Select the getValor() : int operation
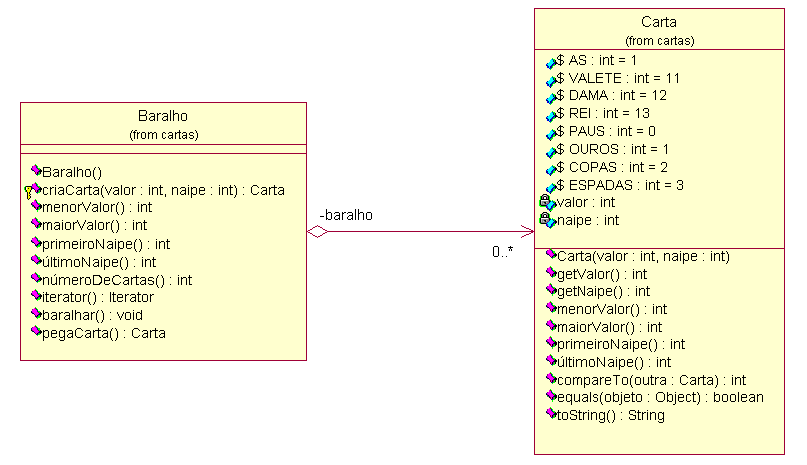 pos(602,274)
